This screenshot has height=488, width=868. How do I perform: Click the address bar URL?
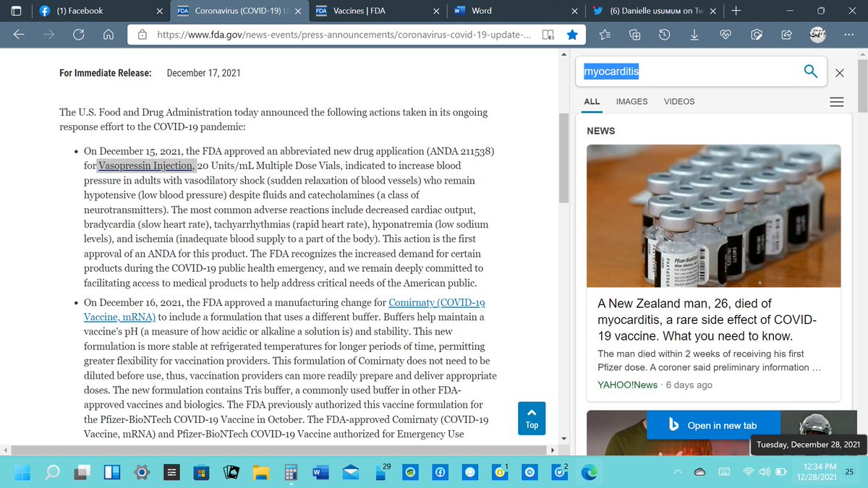[344, 34]
